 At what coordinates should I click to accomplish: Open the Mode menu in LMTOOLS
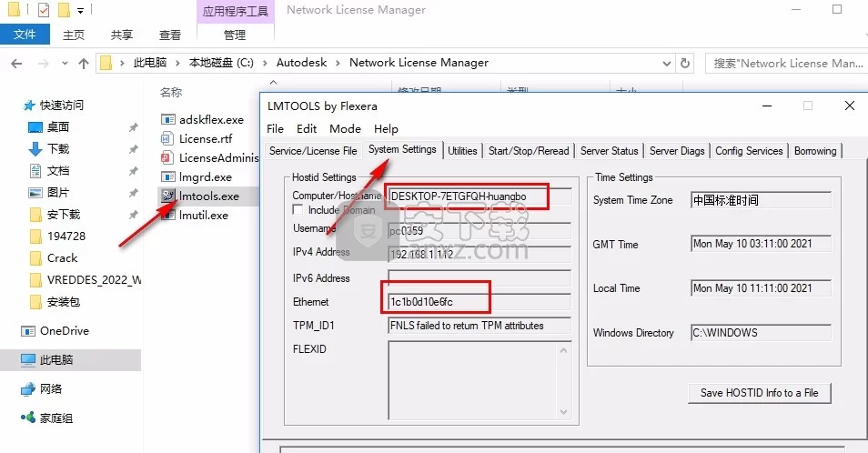pyautogui.click(x=345, y=129)
